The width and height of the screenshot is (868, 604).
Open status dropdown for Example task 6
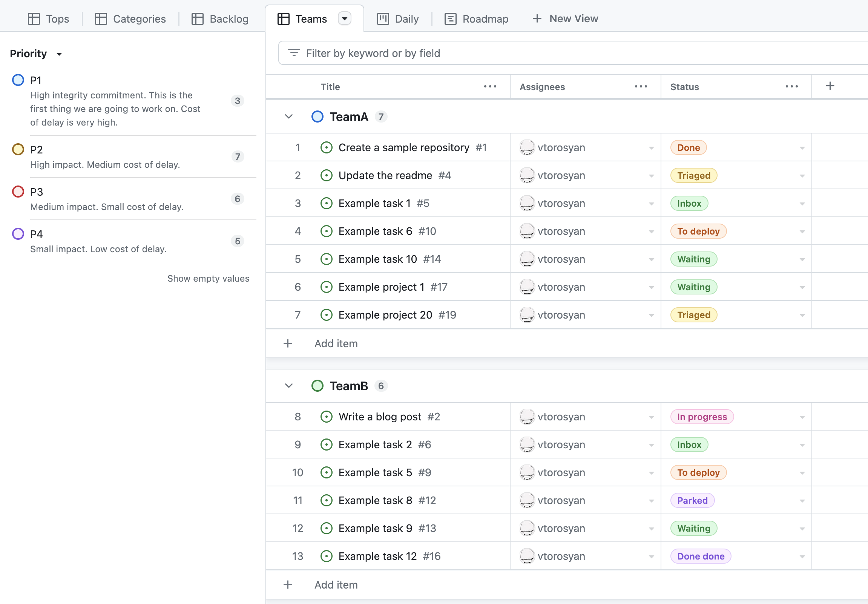[802, 232]
